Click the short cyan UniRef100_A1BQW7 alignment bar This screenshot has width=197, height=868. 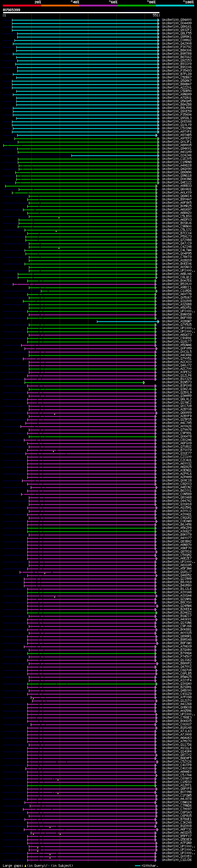tap(128, 321)
